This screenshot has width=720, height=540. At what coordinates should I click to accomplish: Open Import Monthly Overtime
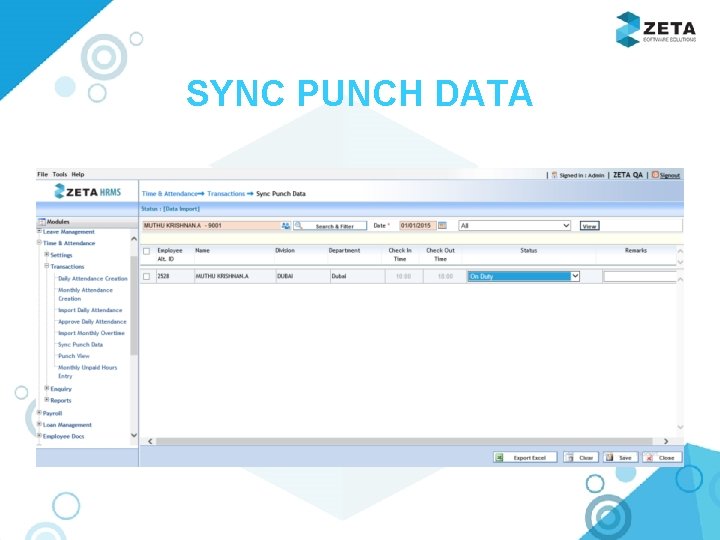coord(91,333)
